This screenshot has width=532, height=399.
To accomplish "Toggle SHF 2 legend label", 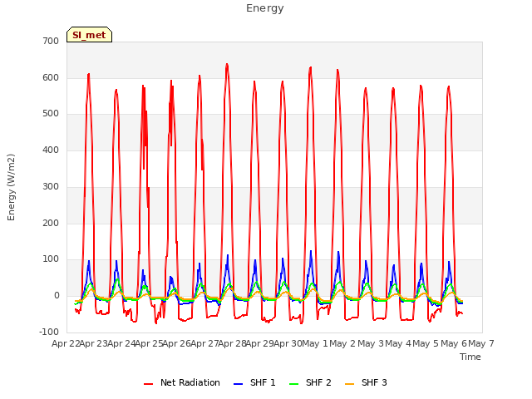I will (318, 382).
